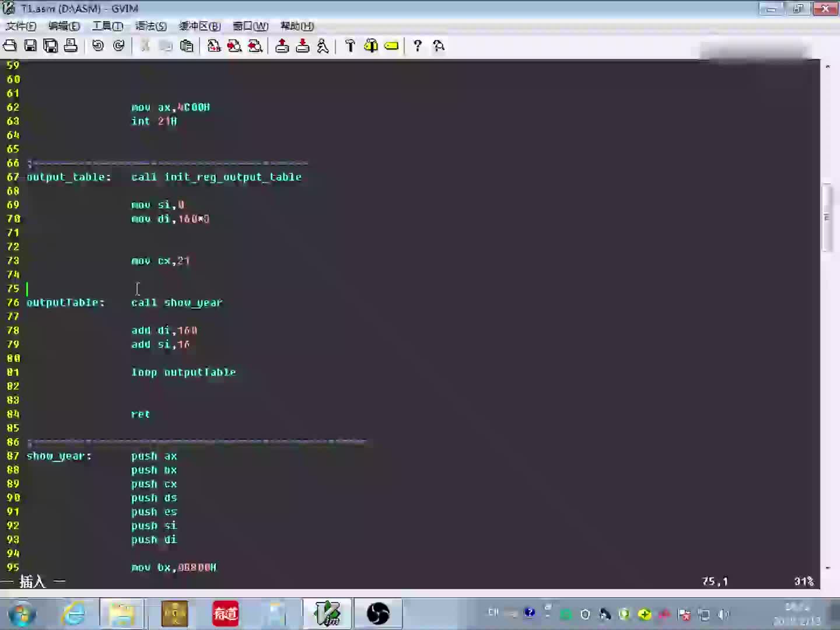Print the file with the printer icon
Image resolution: width=840 pixels, height=630 pixels.
71,45
